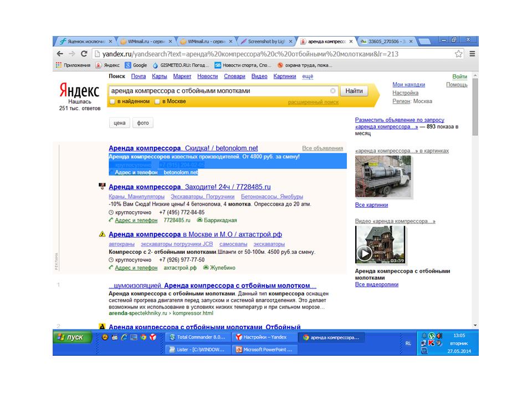
Task: Open the Все картинки link
Action: pos(371,205)
